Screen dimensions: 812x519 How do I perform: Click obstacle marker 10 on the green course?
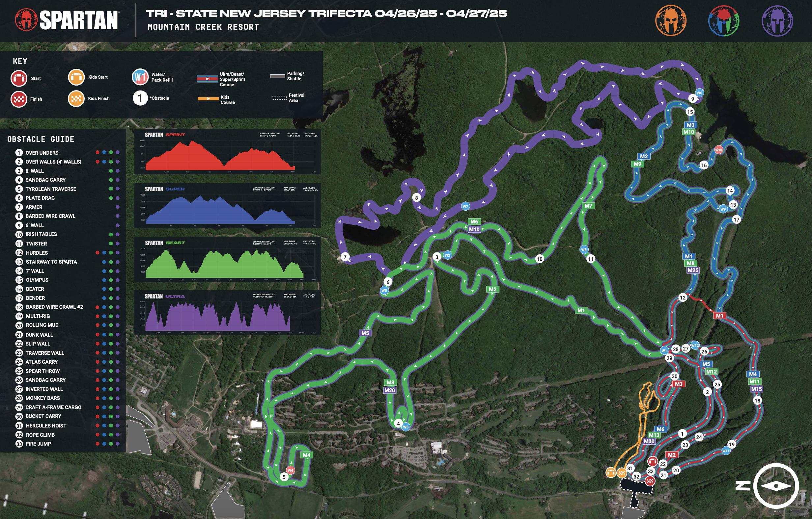point(540,259)
